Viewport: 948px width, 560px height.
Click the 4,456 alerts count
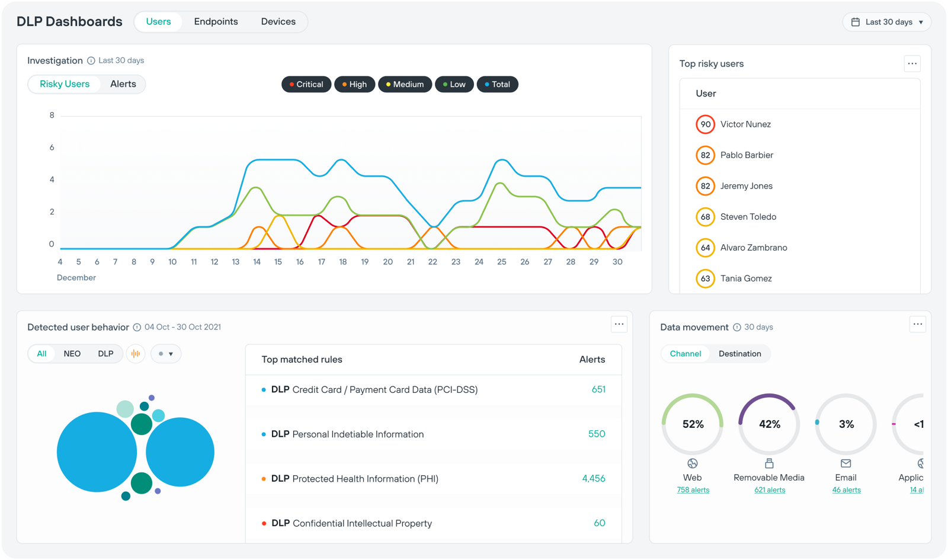point(594,479)
